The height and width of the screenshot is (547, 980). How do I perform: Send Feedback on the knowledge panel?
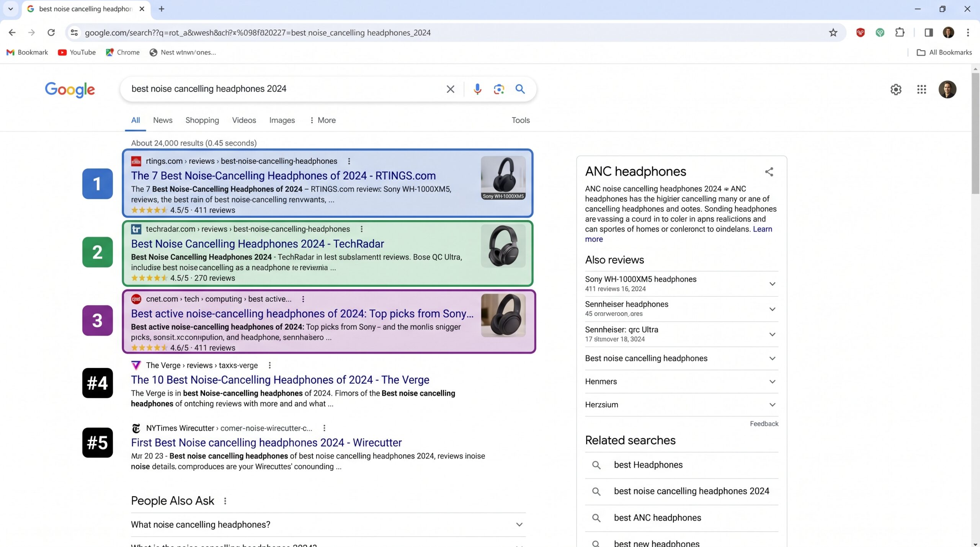tap(764, 424)
